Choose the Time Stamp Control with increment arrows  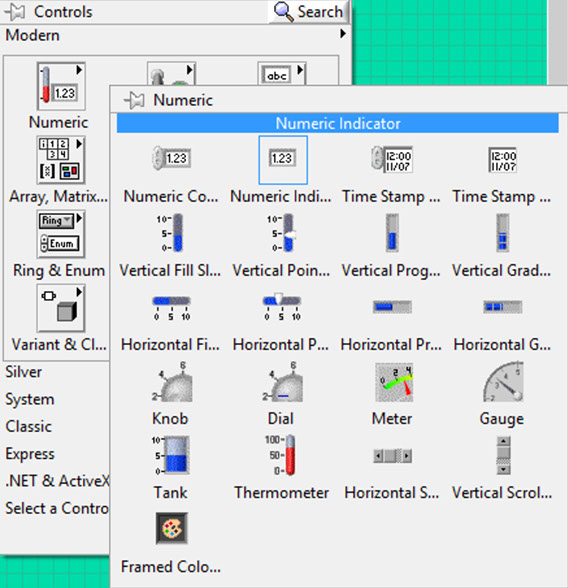pyautogui.click(x=392, y=160)
